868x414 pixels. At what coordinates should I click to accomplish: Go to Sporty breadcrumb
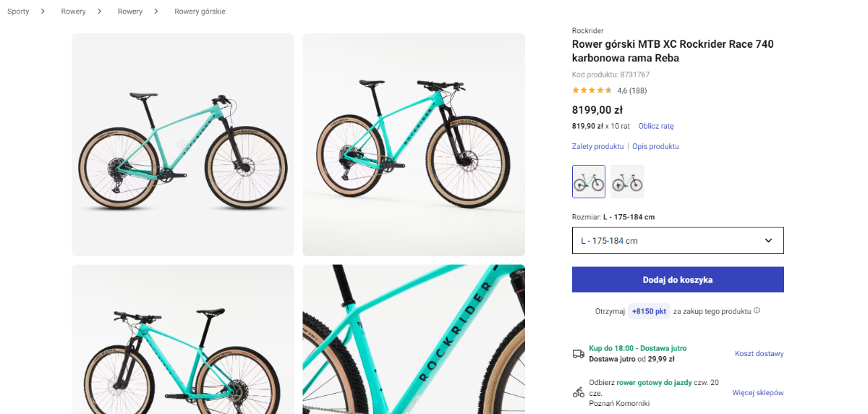18,12
